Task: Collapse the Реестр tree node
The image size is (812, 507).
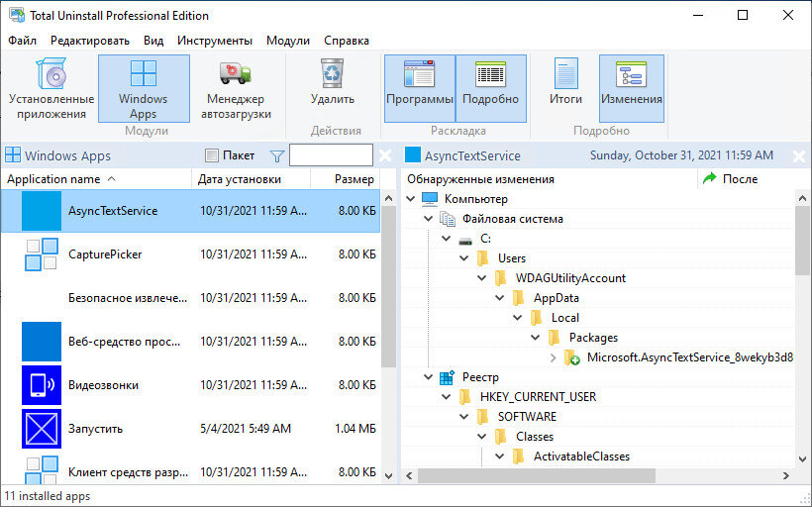Action: click(428, 377)
